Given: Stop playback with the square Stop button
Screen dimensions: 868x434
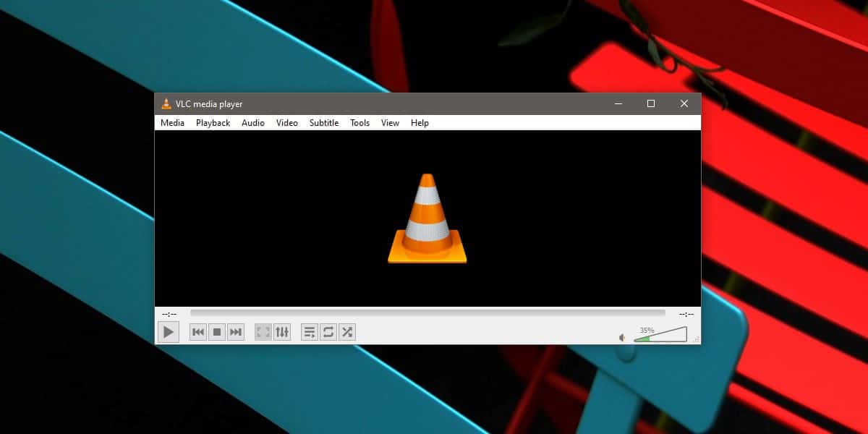Looking at the screenshot, I should (217, 332).
